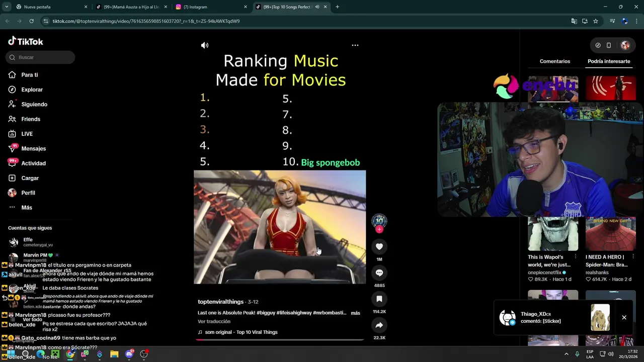Dismiss the Thiago_XD comment notification
Screen dimensions: 644x362
[x=624, y=317]
